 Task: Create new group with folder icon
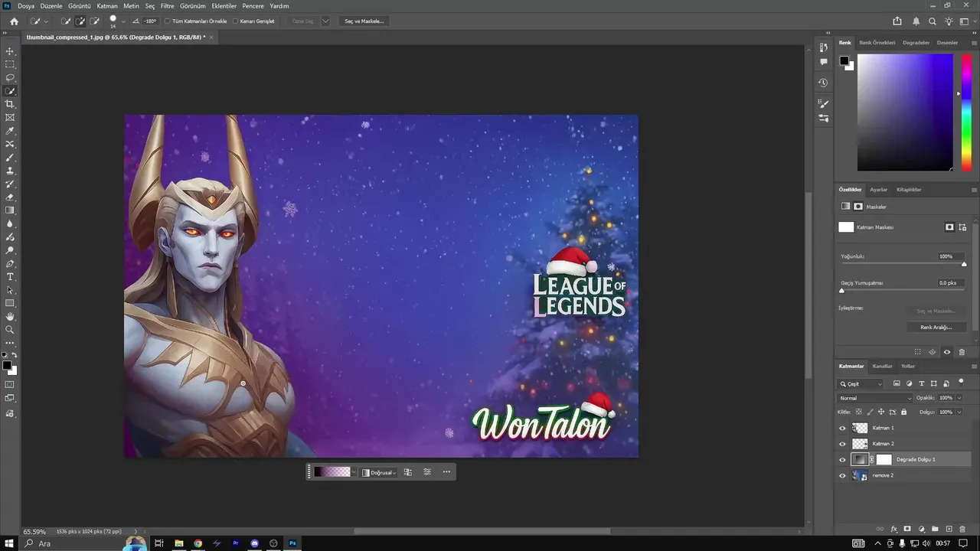point(935,529)
